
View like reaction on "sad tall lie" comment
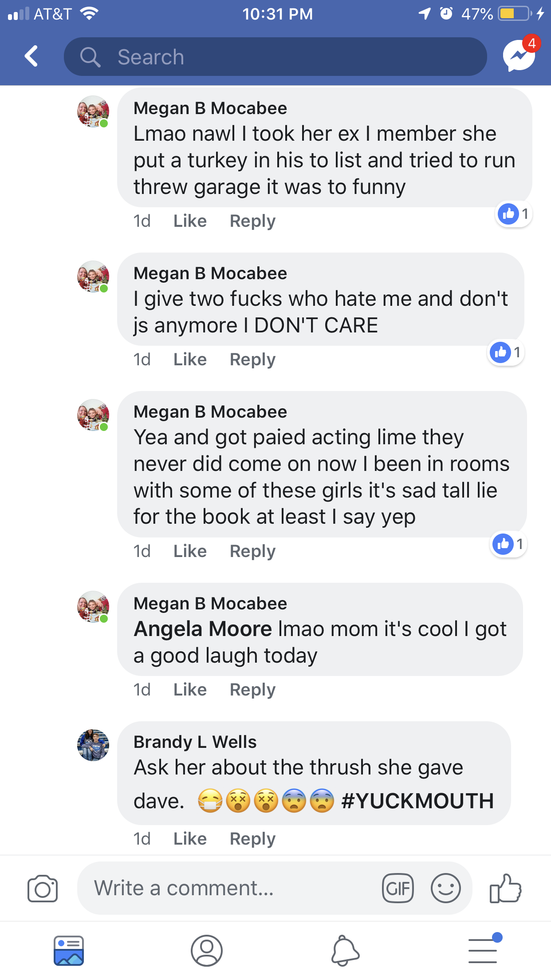[x=509, y=544]
